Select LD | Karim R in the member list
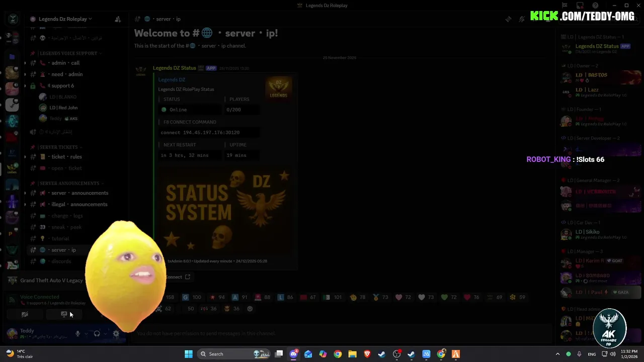Viewport: 644px width, 362px height. (601, 263)
